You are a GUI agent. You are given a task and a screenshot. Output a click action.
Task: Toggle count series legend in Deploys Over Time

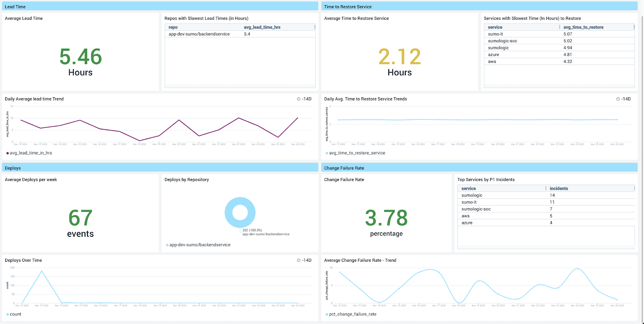click(15, 314)
